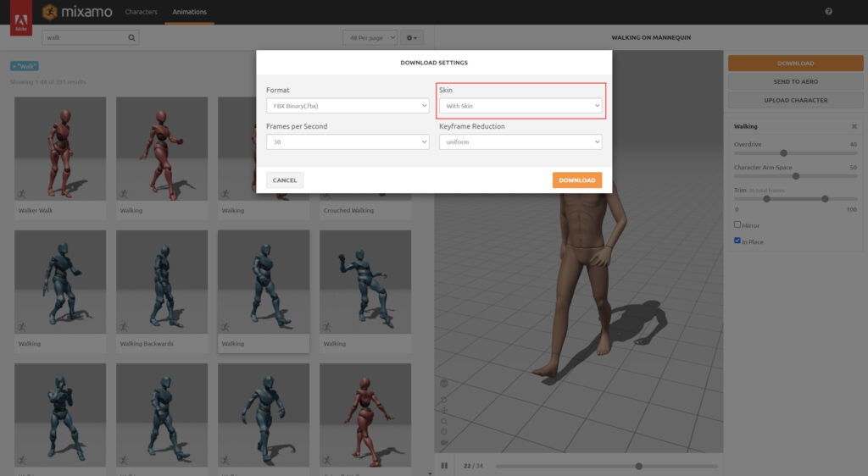Click the Overdrive slider handle
The image size is (868, 476).
(x=783, y=153)
